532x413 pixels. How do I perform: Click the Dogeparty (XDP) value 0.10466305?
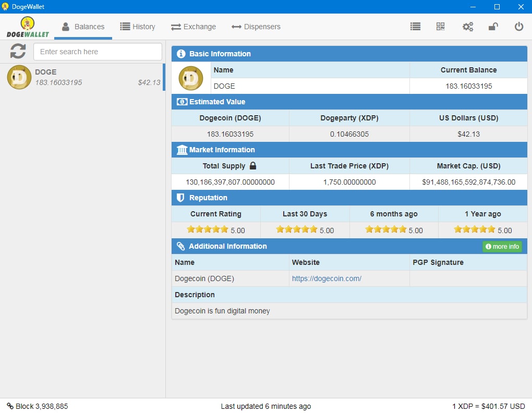click(x=349, y=134)
